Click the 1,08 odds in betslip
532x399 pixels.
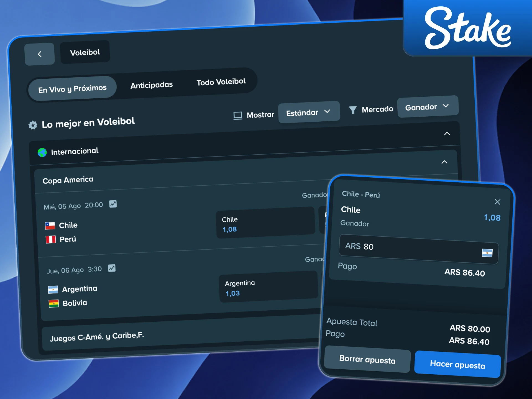coord(492,218)
